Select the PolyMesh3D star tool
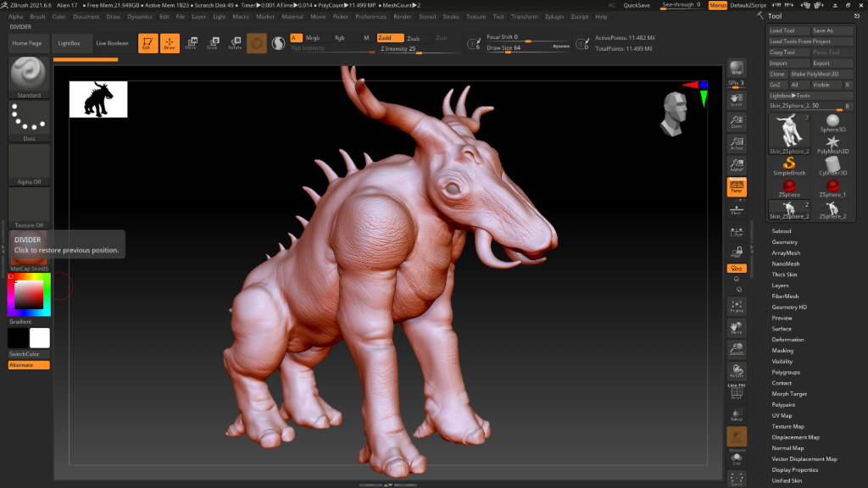868x488 pixels. [832, 144]
